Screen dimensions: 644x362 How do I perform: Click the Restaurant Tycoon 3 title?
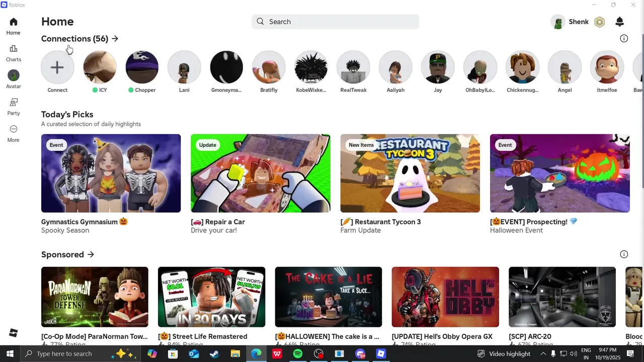380,222
